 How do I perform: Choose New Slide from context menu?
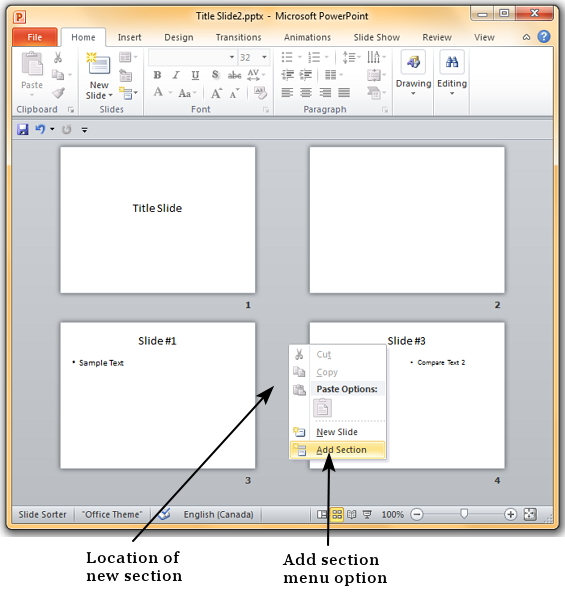(337, 432)
